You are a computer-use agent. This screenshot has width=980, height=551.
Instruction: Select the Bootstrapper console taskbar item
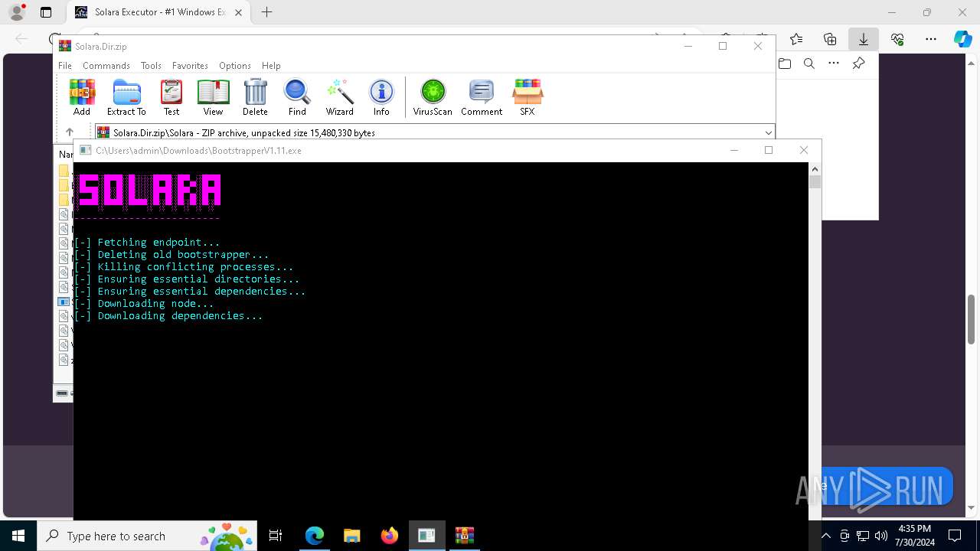pos(426,536)
